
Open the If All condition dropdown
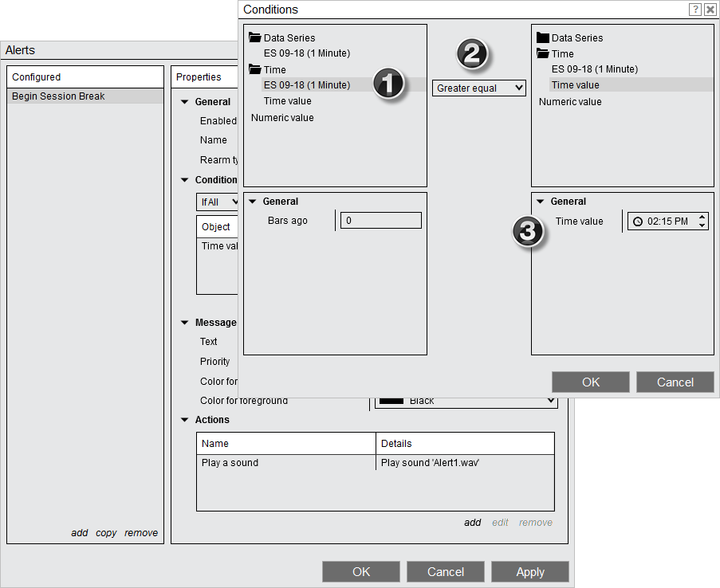pyautogui.click(x=217, y=202)
